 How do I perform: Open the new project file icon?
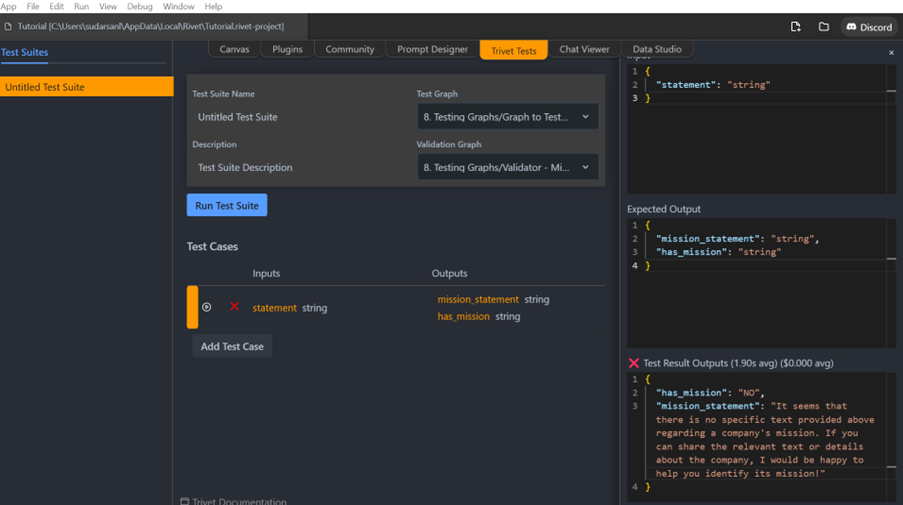(x=795, y=26)
